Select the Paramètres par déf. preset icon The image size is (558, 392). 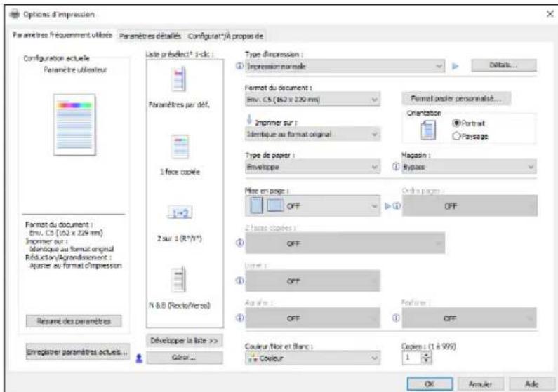tap(179, 79)
